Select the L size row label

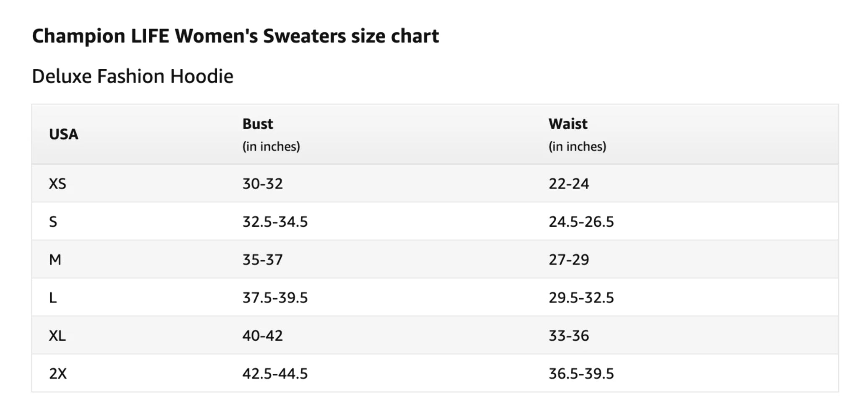coord(53,297)
